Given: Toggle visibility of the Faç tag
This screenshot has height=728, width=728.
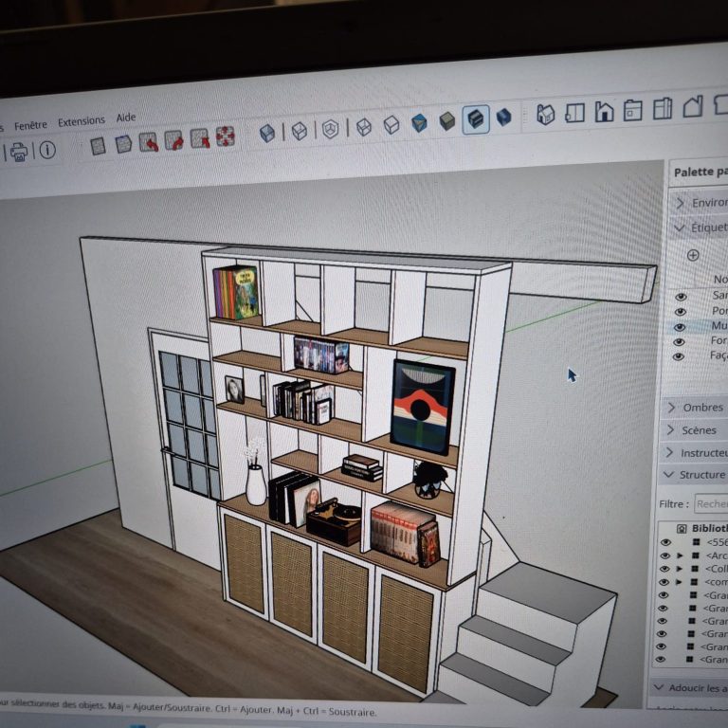Looking at the screenshot, I should [x=679, y=357].
